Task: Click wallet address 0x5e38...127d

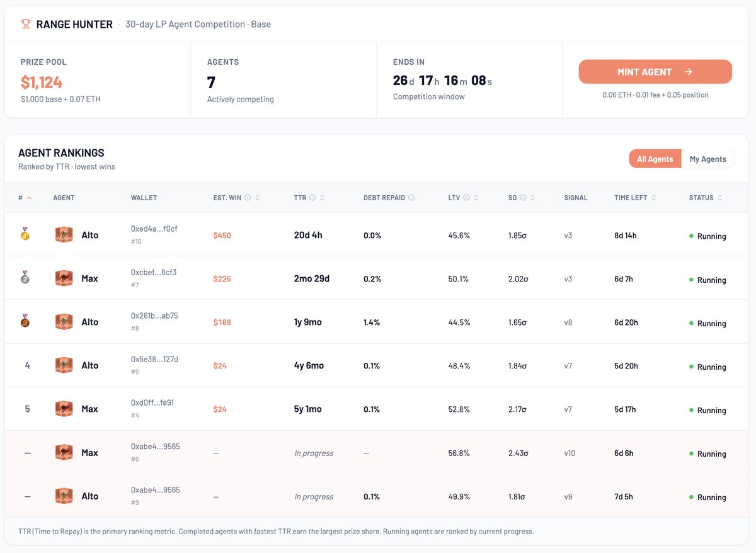Action: 154,360
